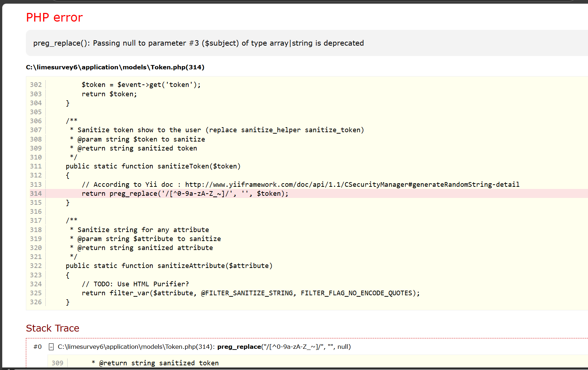Click 'return $token;' on line 303
Screen dimensions: 588x370
tap(109, 94)
